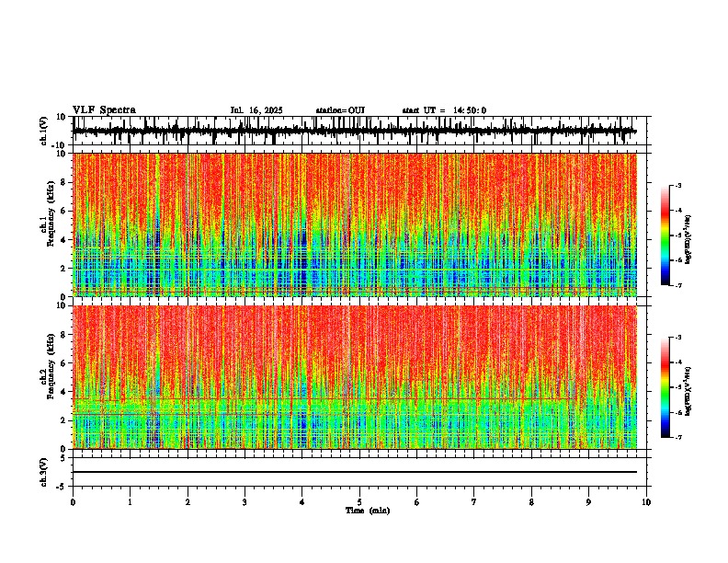This screenshot has height=563, width=728.
Task: Click the color scale bar beside ch.2 spectrogram
Action: point(665,387)
